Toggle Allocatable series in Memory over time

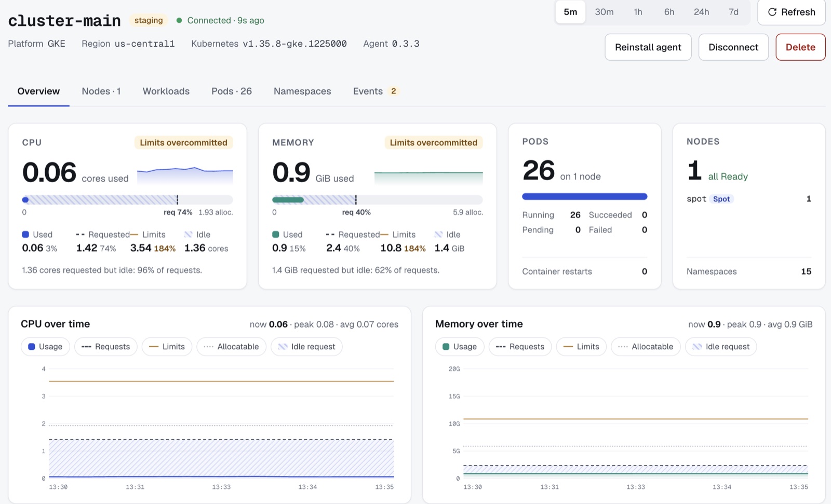tap(646, 347)
